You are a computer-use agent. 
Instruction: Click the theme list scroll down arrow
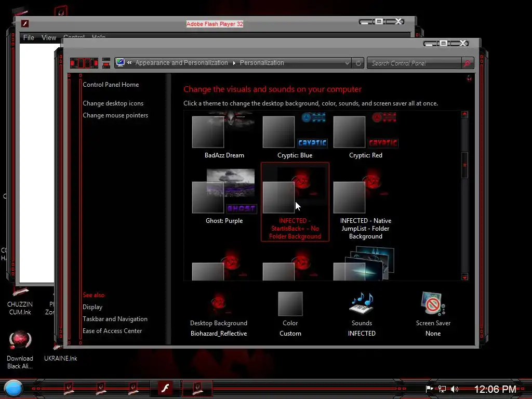pos(464,277)
